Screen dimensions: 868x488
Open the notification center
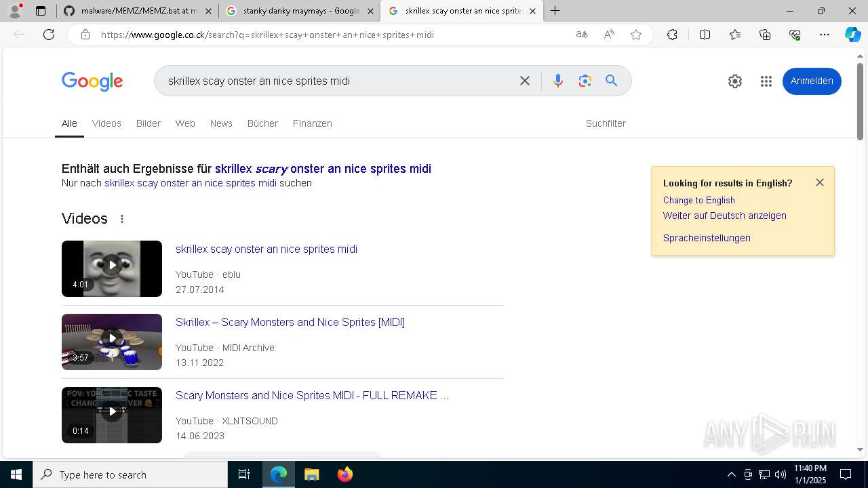[x=846, y=474]
